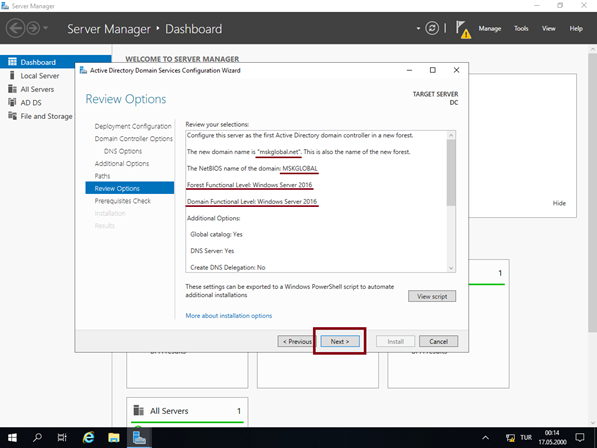The height and width of the screenshot is (448, 597).
Task: Click the TUR language indicator
Action: (x=526, y=438)
